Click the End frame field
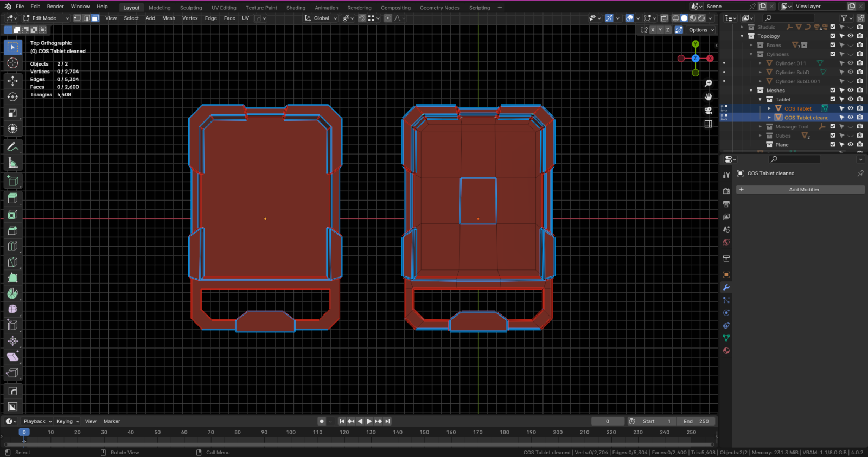This screenshot has width=868, height=457. (x=696, y=421)
